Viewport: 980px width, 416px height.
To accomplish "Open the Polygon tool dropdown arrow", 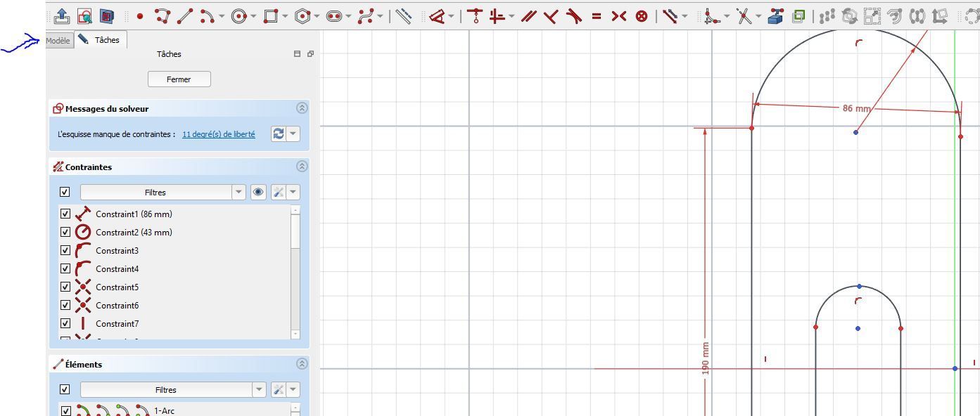I will [x=317, y=16].
